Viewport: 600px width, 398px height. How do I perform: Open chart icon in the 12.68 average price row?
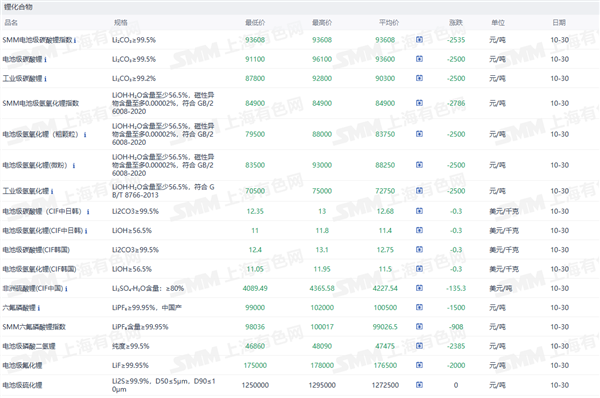pyautogui.click(x=419, y=211)
